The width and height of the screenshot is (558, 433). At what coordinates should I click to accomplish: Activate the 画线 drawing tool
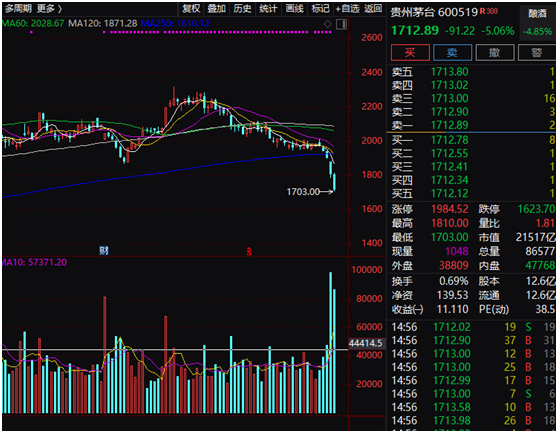point(294,9)
